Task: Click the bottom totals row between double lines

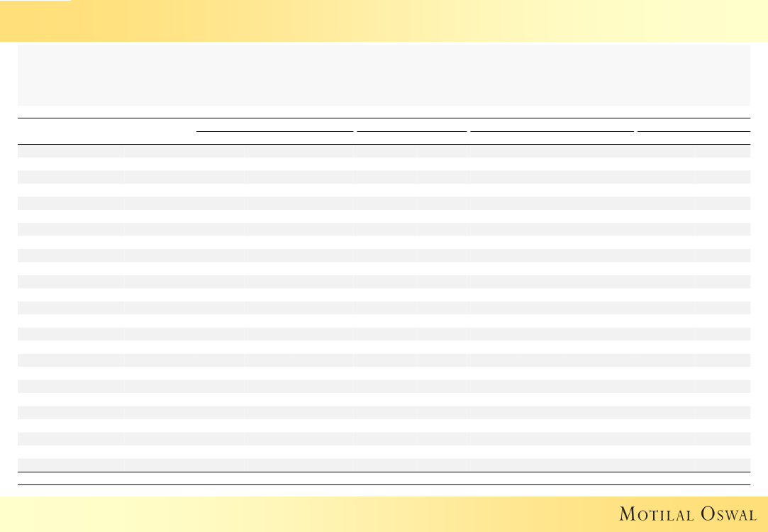Action: tap(384, 479)
